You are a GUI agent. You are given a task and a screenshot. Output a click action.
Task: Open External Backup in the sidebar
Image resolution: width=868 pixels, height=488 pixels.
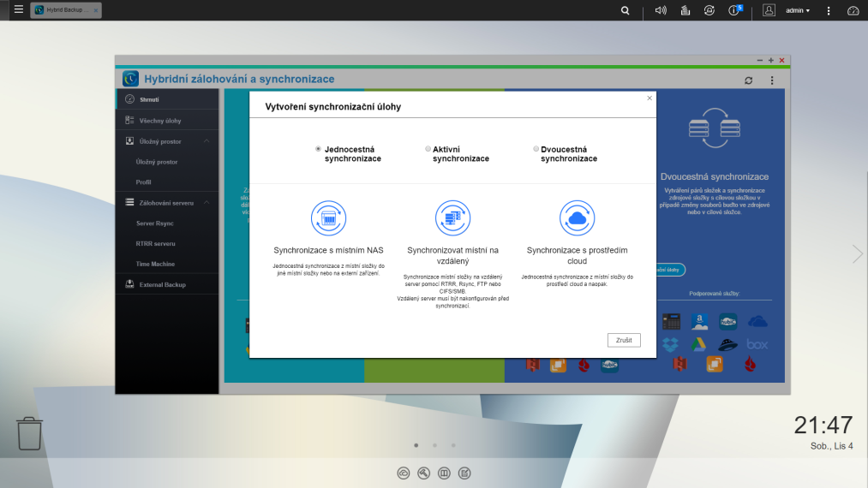167,284
